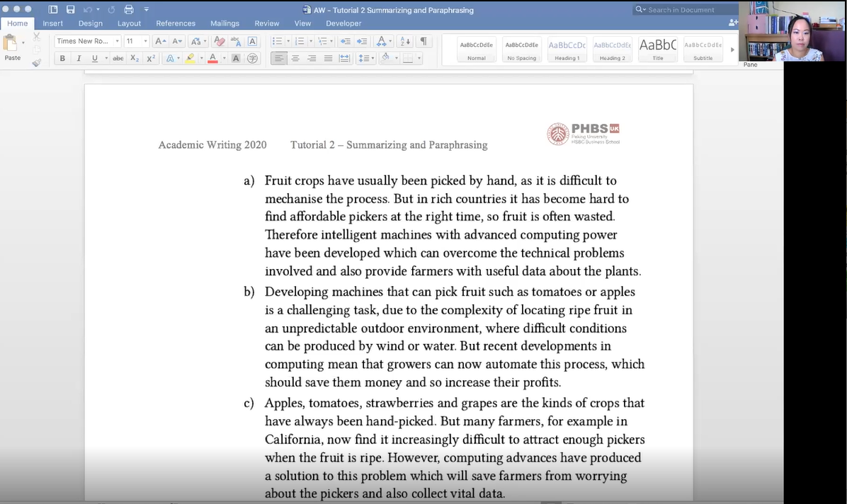
Task: Click the Print icon in title bar
Action: [x=129, y=9]
